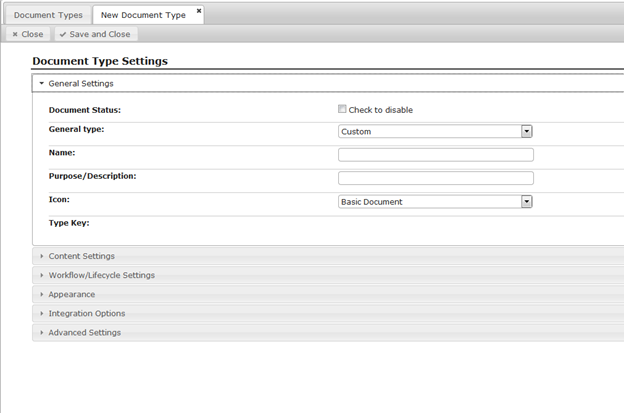Open the General type Custom combo box
This screenshot has width=624, height=413.
[435, 131]
